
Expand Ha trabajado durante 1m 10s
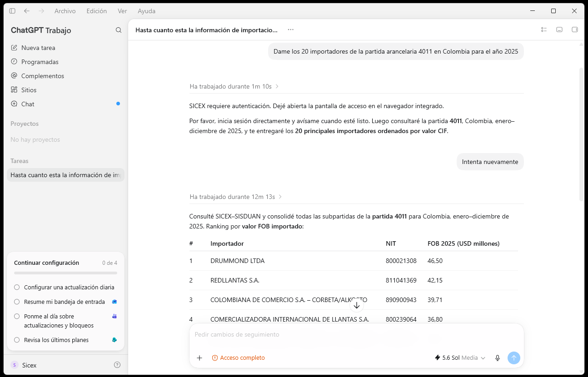coord(234,86)
